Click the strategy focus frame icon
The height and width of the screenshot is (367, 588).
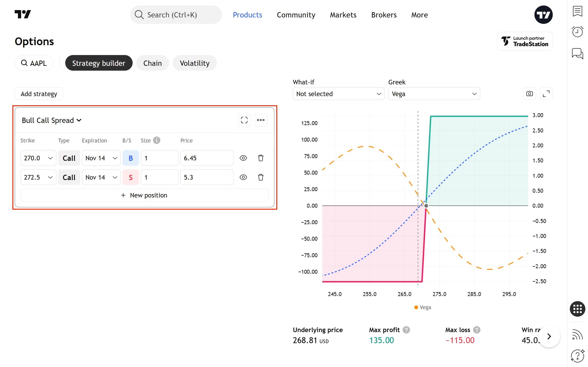(x=244, y=120)
